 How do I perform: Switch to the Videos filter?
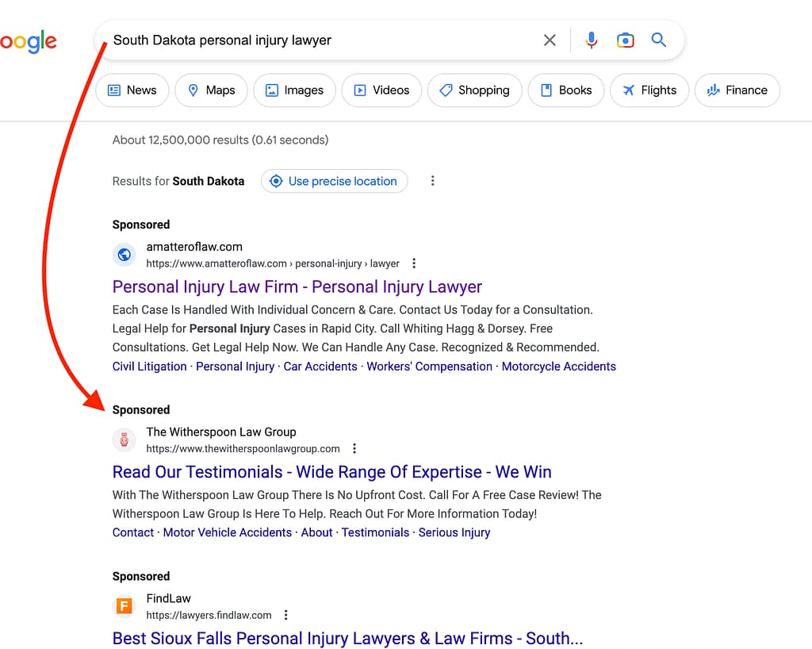point(381,90)
